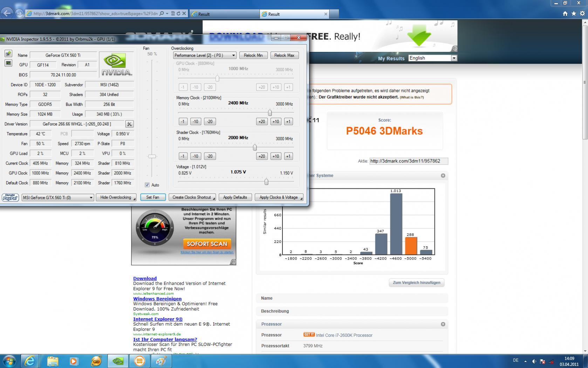588x368 pixels.
Task: Open a new browser tab
Action: point(334,14)
